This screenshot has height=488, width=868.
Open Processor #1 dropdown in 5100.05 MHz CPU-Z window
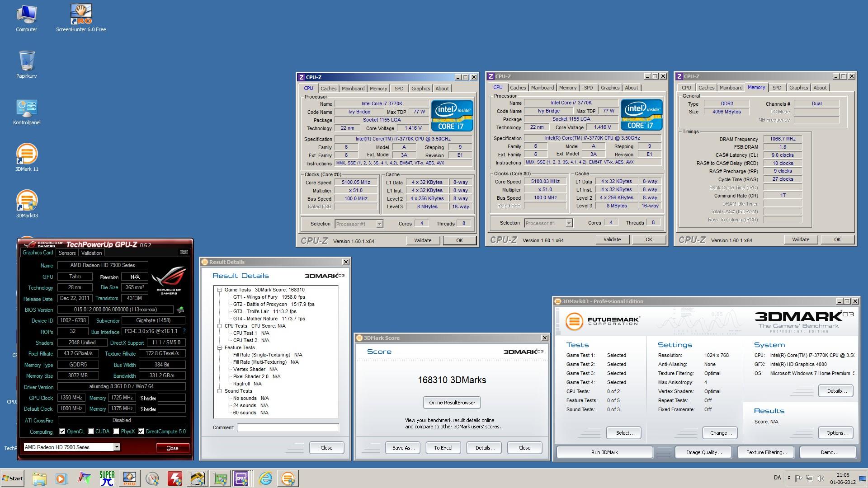coord(379,224)
